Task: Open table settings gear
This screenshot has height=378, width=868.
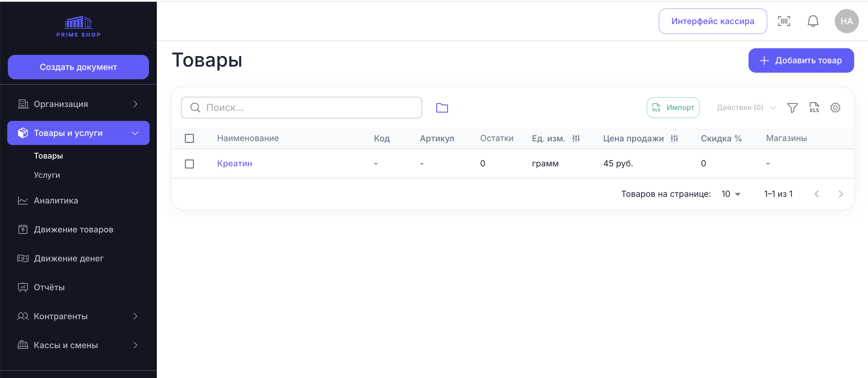Action: pos(835,108)
